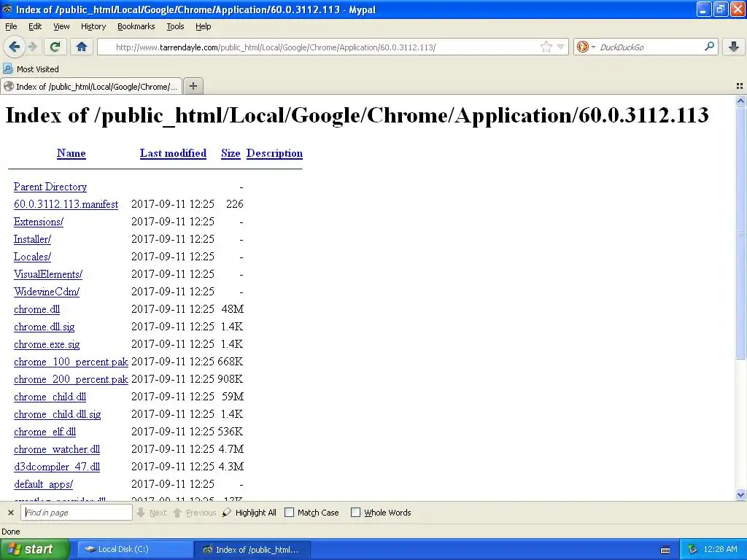The height and width of the screenshot is (560, 747).
Task: Open the downloads panel
Action: click(x=734, y=47)
